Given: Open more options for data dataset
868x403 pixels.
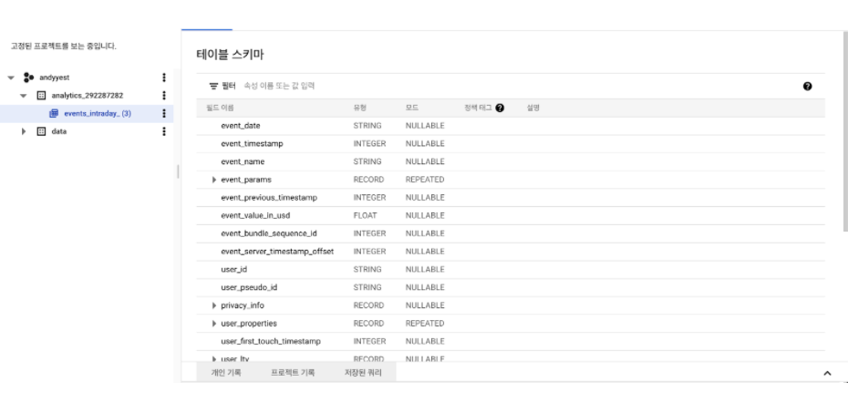Looking at the screenshot, I should [x=164, y=131].
